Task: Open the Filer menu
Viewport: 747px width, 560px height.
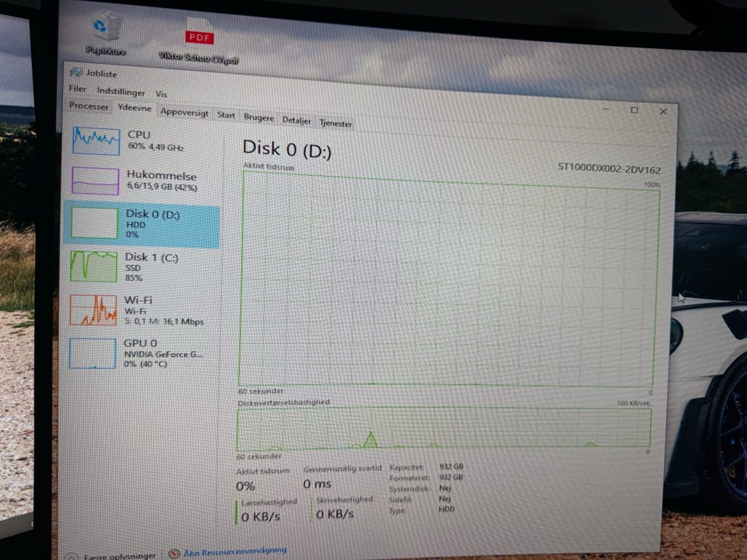Action: click(x=77, y=89)
